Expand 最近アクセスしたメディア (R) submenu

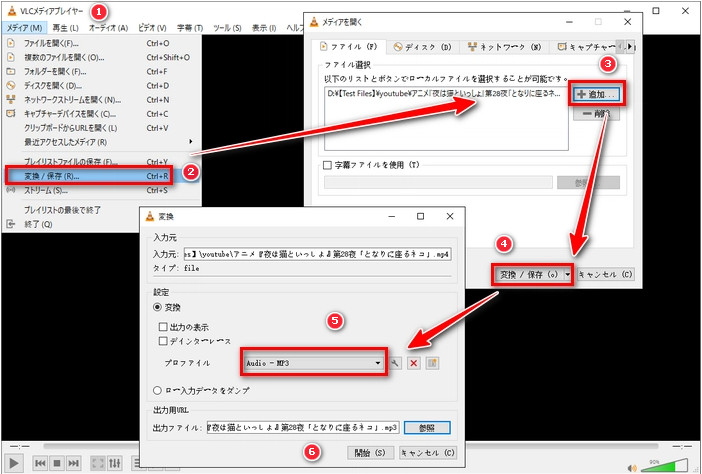(x=102, y=142)
